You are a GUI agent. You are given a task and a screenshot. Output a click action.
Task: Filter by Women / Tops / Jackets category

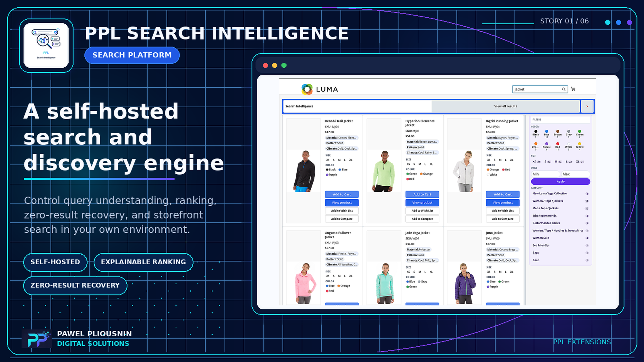click(560, 201)
